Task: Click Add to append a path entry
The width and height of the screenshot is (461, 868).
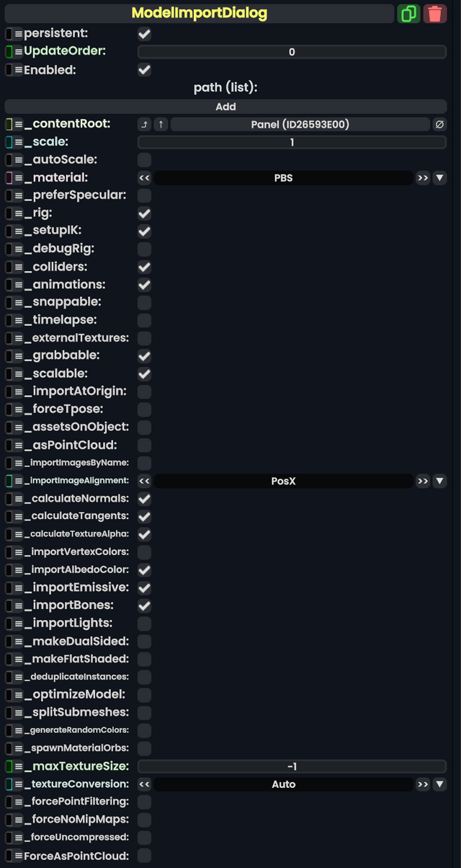Action: (x=225, y=106)
